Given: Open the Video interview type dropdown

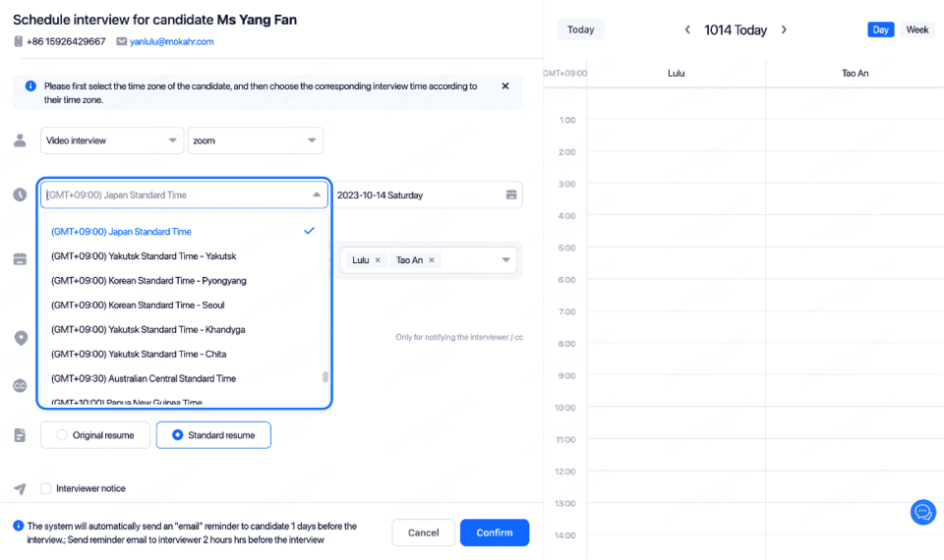Looking at the screenshot, I should pyautogui.click(x=112, y=140).
